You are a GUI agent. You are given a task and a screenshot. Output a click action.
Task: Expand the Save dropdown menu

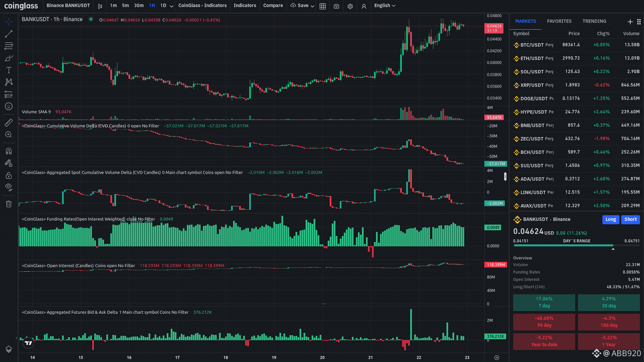point(312,6)
